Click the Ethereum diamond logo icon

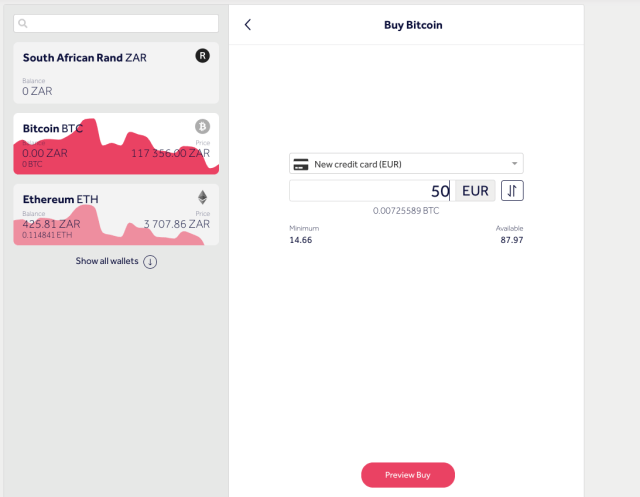[202, 197]
